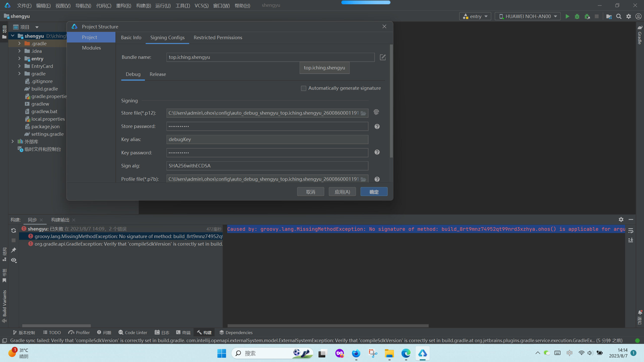The height and width of the screenshot is (362, 644).
Task: Click the build tree horizontal scrollbar
Action: pos(56,326)
